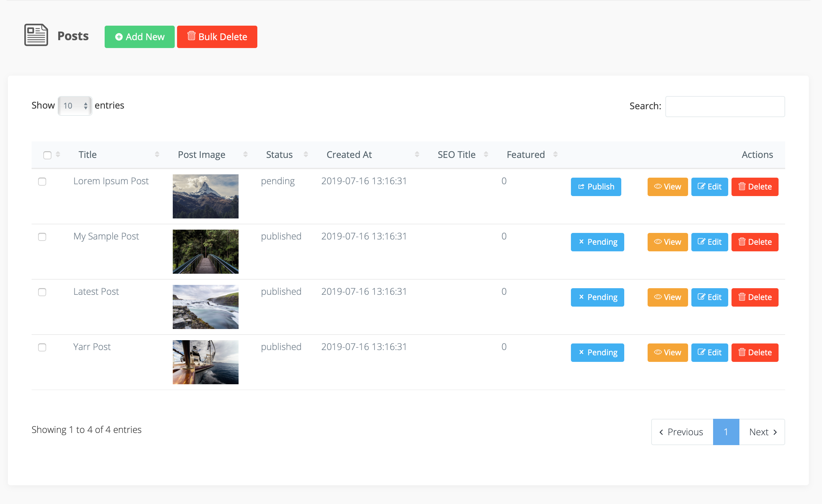Click the trash icon on Latest Post's Delete button

(x=742, y=297)
